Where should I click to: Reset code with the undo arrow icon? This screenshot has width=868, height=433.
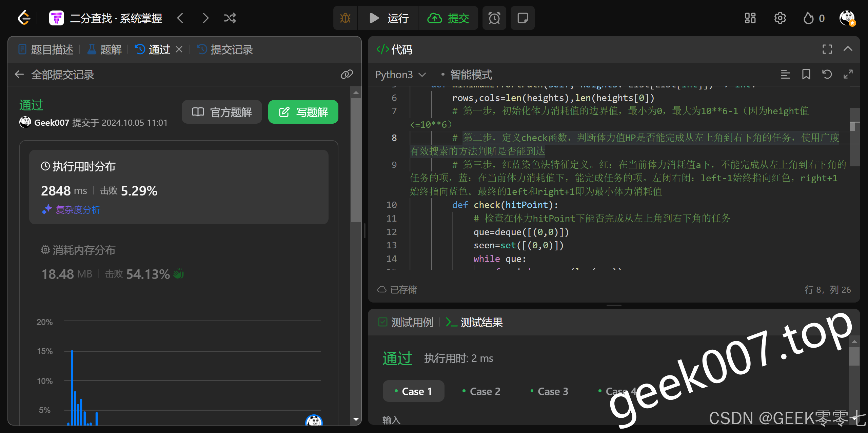click(827, 74)
